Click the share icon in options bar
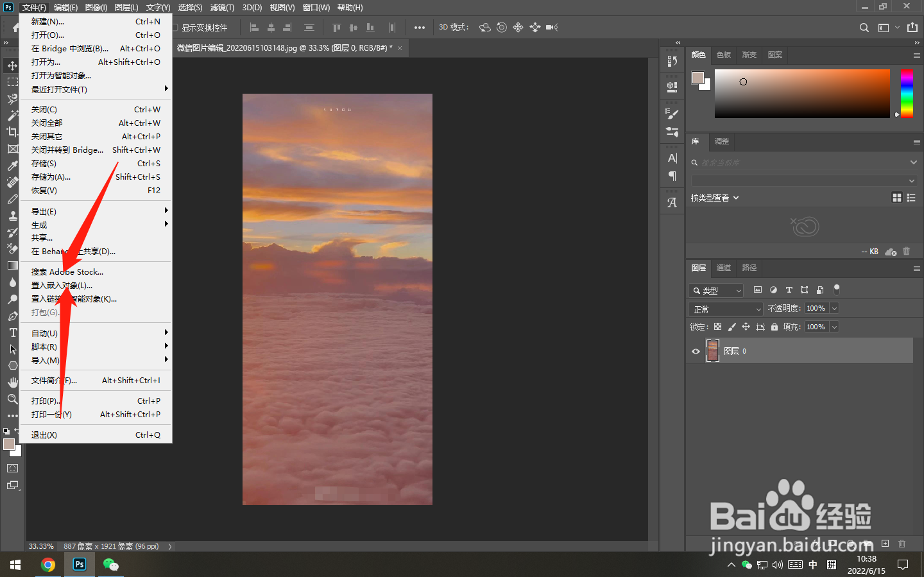Image resolution: width=924 pixels, height=577 pixels. [912, 28]
